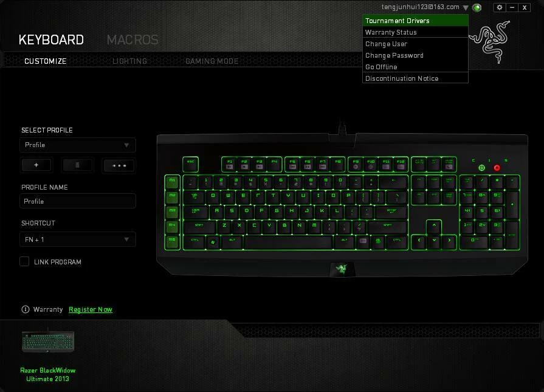Viewport: 544px width, 392px height.
Task: Open the Lighting tab
Action: pos(129,61)
